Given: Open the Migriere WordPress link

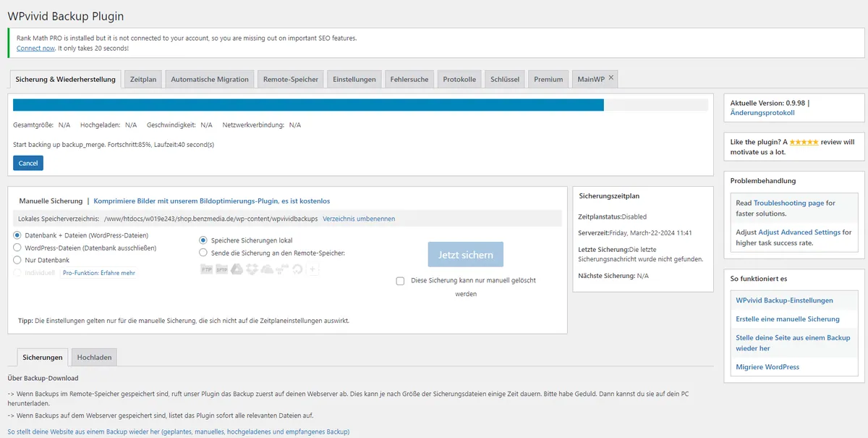Looking at the screenshot, I should pyautogui.click(x=767, y=367).
